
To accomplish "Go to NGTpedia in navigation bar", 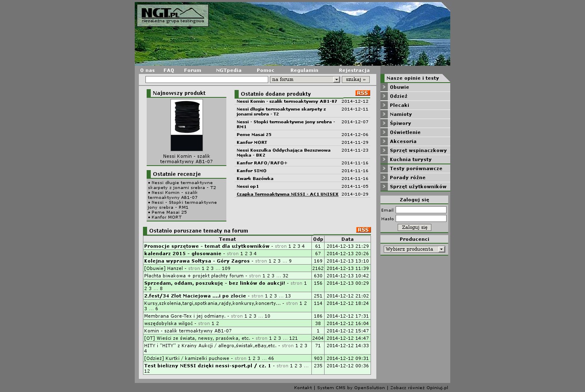I will coord(228,70).
